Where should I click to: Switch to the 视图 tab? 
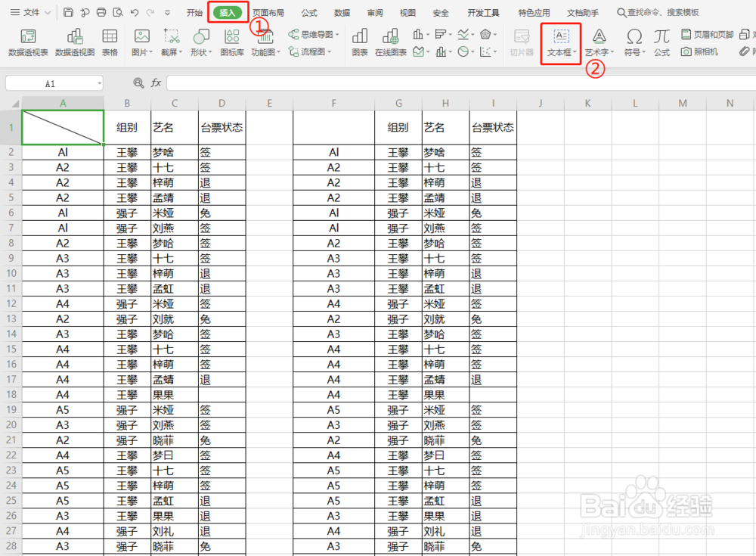407,13
